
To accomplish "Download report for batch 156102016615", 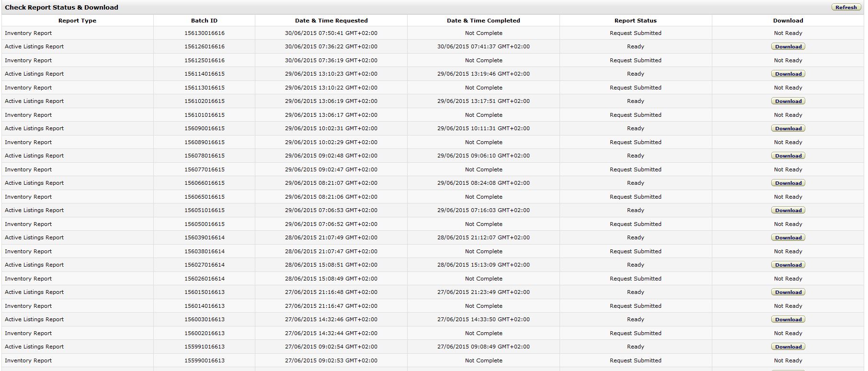I will (788, 101).
